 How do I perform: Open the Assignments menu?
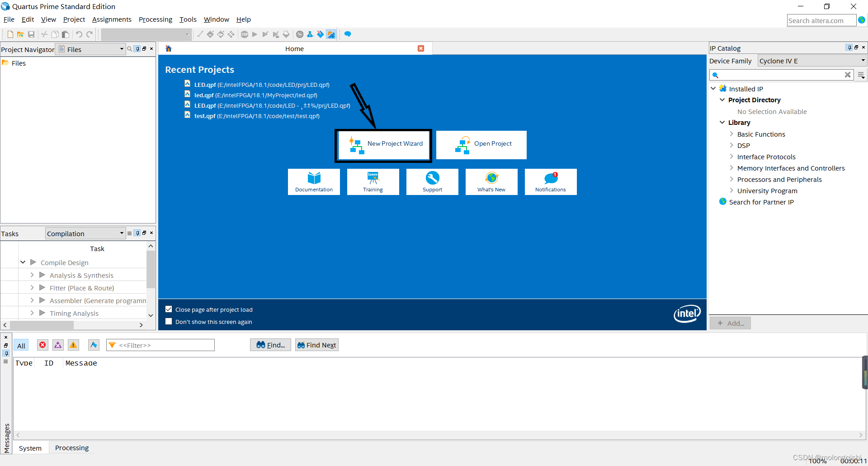point(112,19)
